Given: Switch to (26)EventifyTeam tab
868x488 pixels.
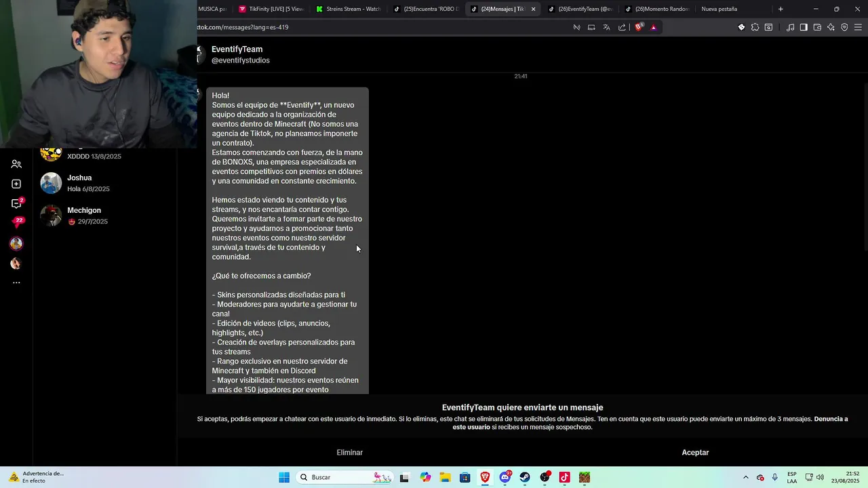Looking at the screenshot, I should click(580, 9).
